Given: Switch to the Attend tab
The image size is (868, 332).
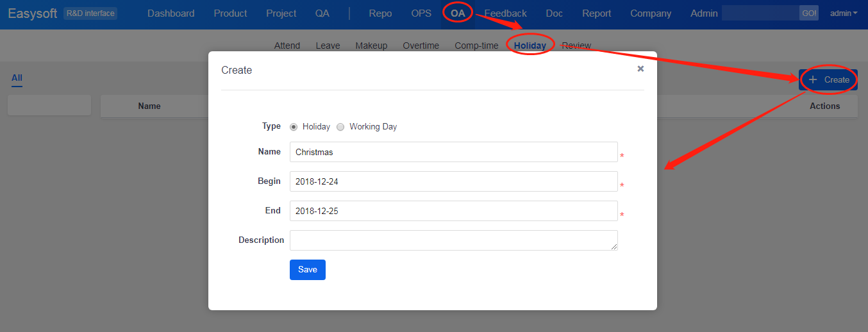Looking at the screenshot, I should click(287, 46).
